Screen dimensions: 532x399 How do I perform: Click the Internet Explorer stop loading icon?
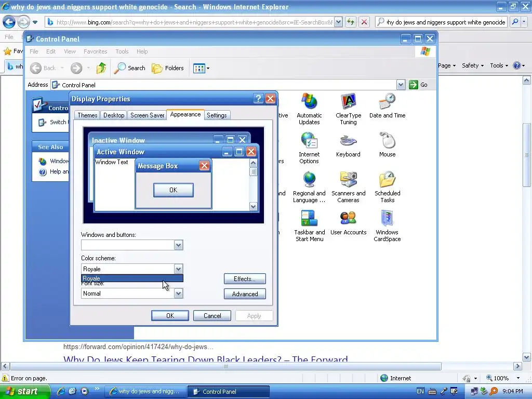pyautogui.click(x=364, y=22)
